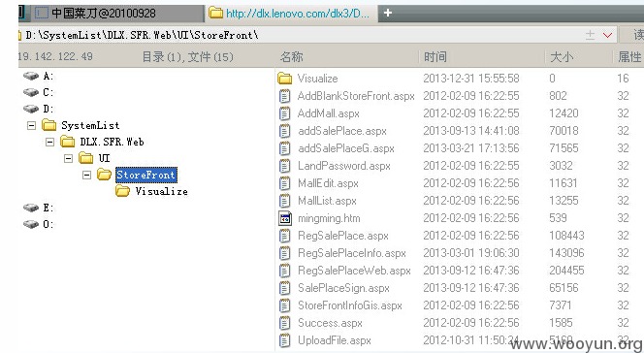The height and width of the screenshot is (353, 644).
Task: Click the plus-minus icon in the path bar
Action: pyautogui.click(x=590, y=35)
